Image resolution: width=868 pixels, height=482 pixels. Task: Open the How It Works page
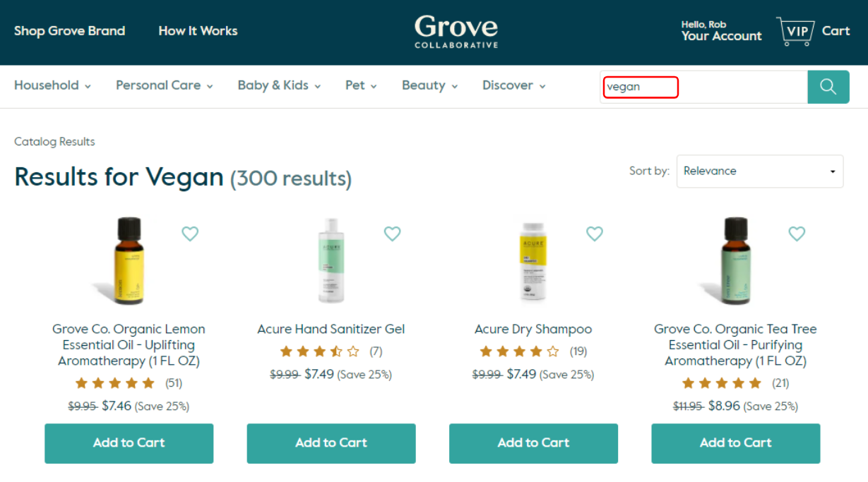click(198, 31)
